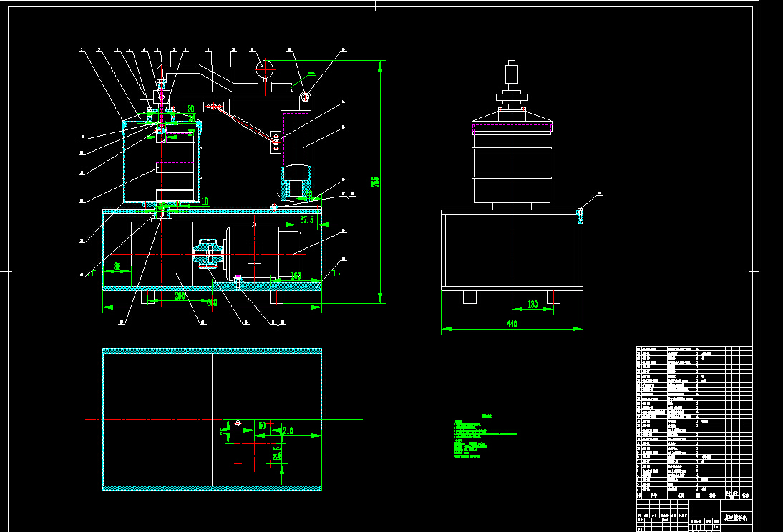The image size is (783, 532).
Task: Click the 130 dimension in side view
Action: point(532,305)
